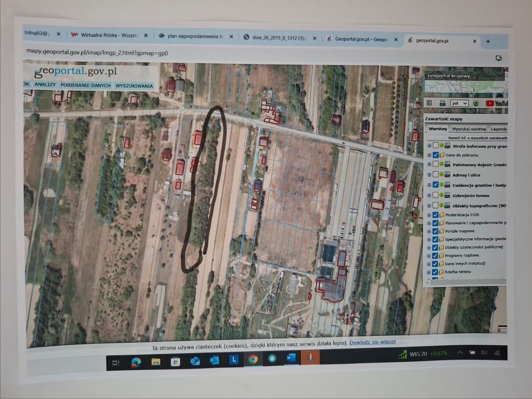
Task: Open the second Outlook icon next to the L app
Action: (214, 360)
